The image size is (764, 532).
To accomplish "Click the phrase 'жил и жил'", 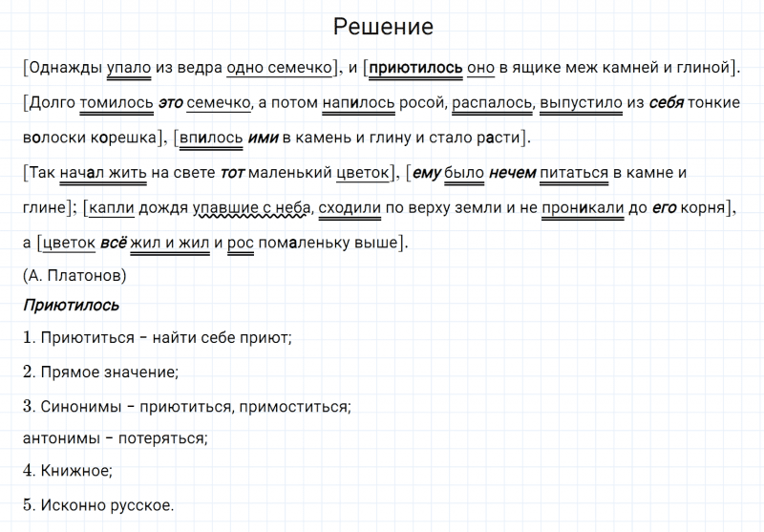I will pyautogui.click(x=170, y=243).
